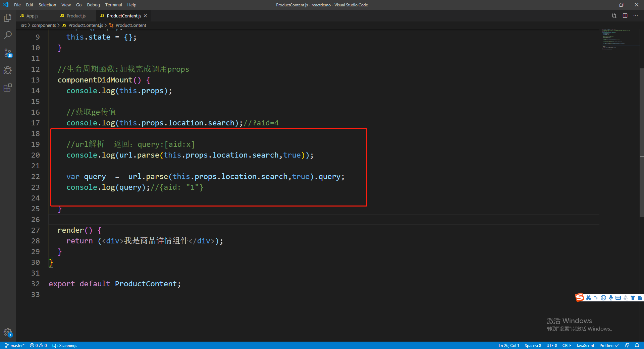The width and height of the screenshot is (644, 349).
Task: Click the Scanning status item
Action: [65, 345]
